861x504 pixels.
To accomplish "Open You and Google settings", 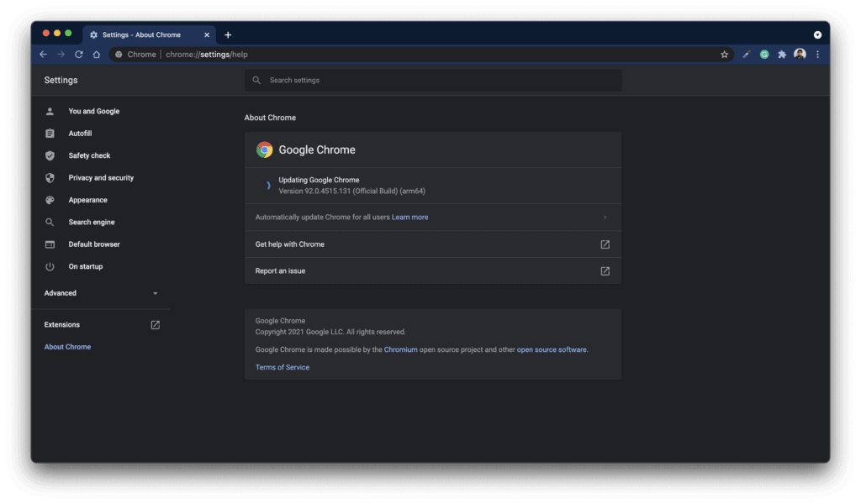I will point(94,112).
